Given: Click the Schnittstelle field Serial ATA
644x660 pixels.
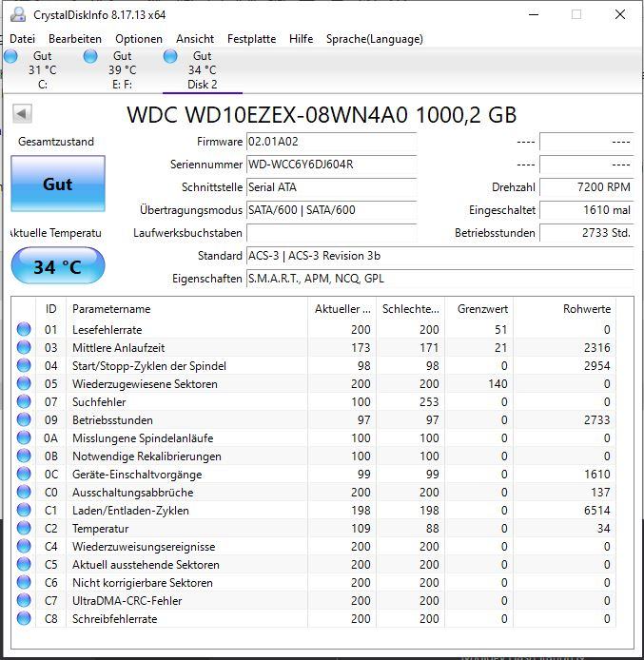Looking at the screenshot, I should [332, 187].
